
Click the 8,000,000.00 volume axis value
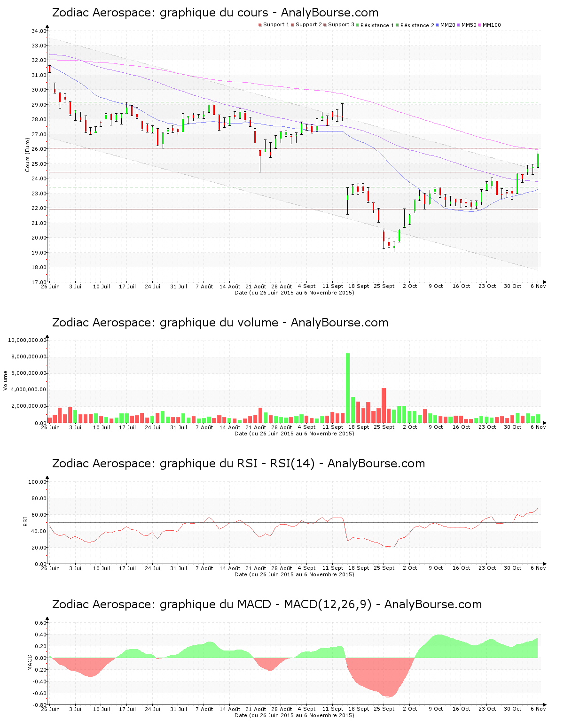tap(29, 356)
